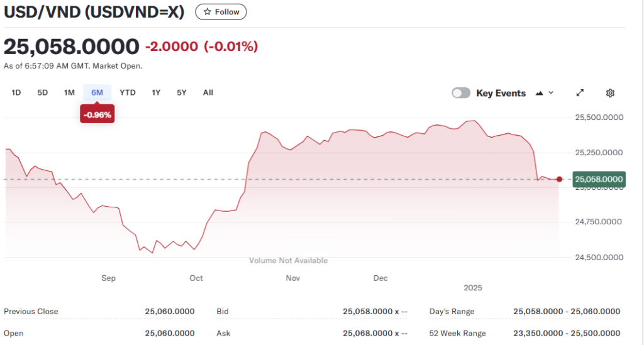Switch to YTD chart range
Viewport: 644px width, 345px height.
point(128,92)
